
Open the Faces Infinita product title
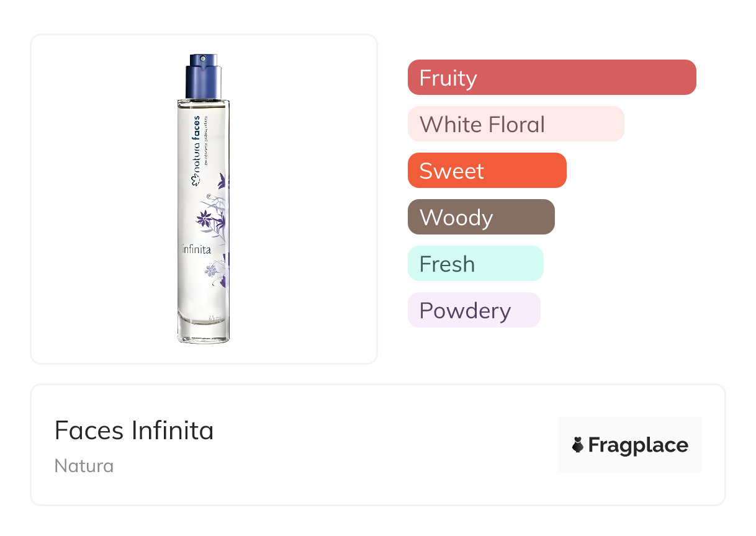[x=134, y=431]
